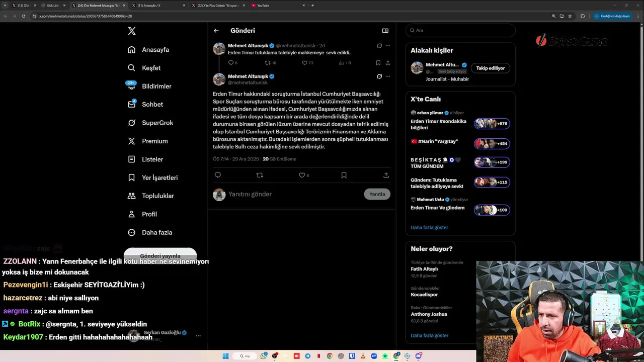Click the Yanıtla reply button

(377, 194)
